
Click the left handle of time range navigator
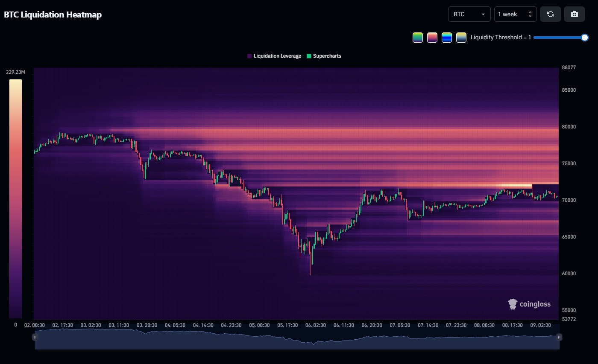[x=35, y=337]
